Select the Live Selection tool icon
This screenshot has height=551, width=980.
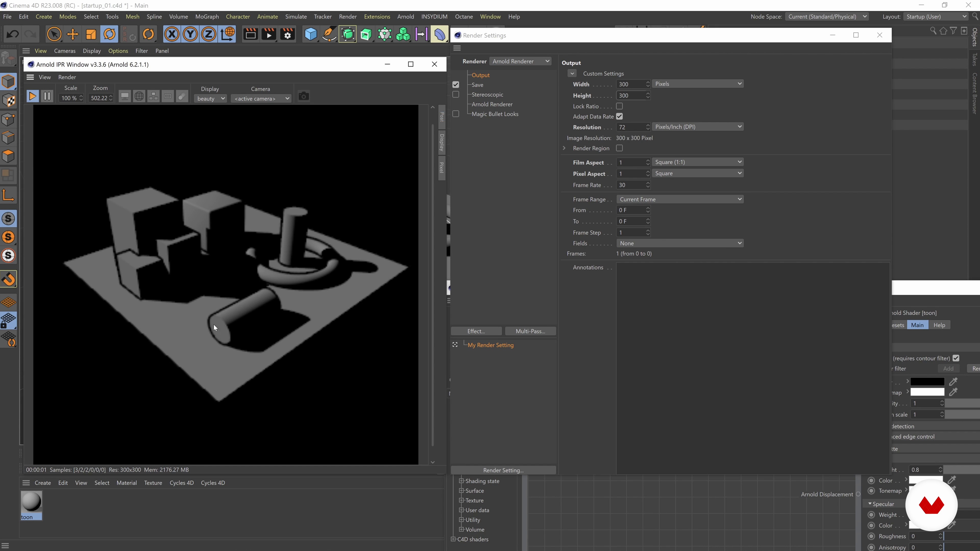(54, 34)
